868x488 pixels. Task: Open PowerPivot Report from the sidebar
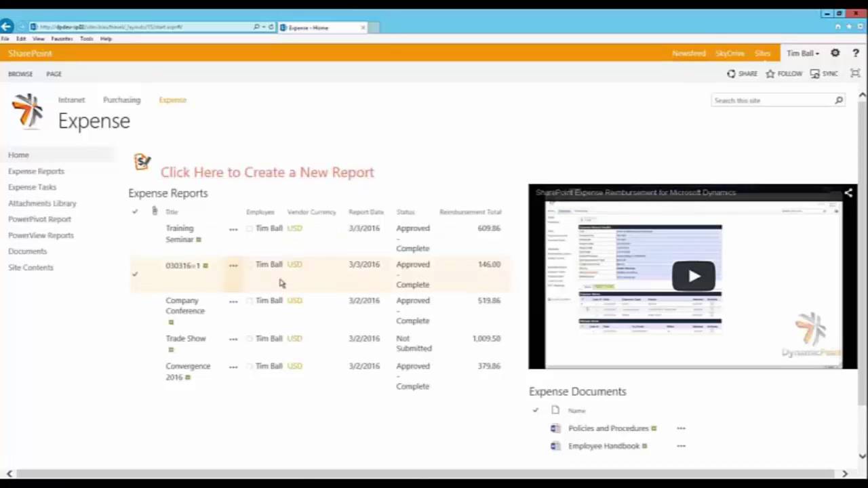(x=39, y=219)
